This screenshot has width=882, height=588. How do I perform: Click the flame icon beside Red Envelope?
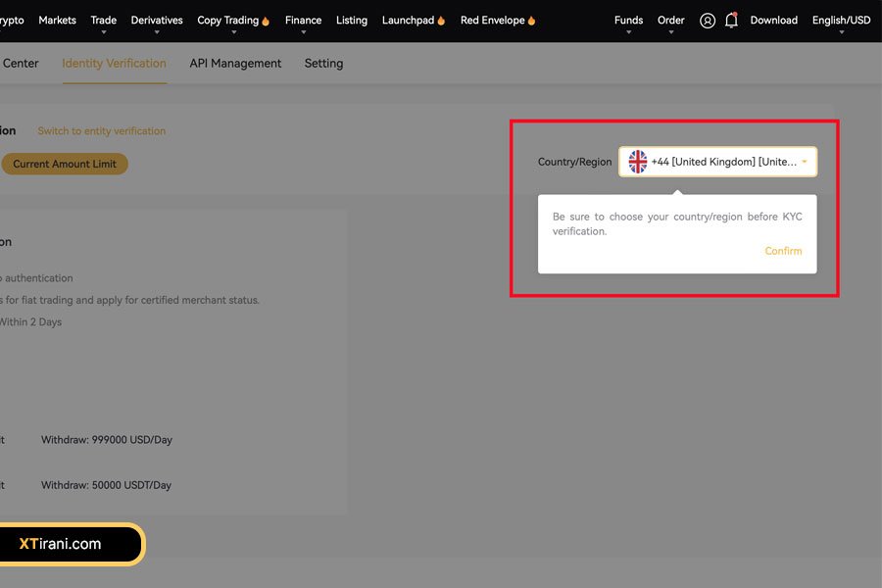click(531, 21)
